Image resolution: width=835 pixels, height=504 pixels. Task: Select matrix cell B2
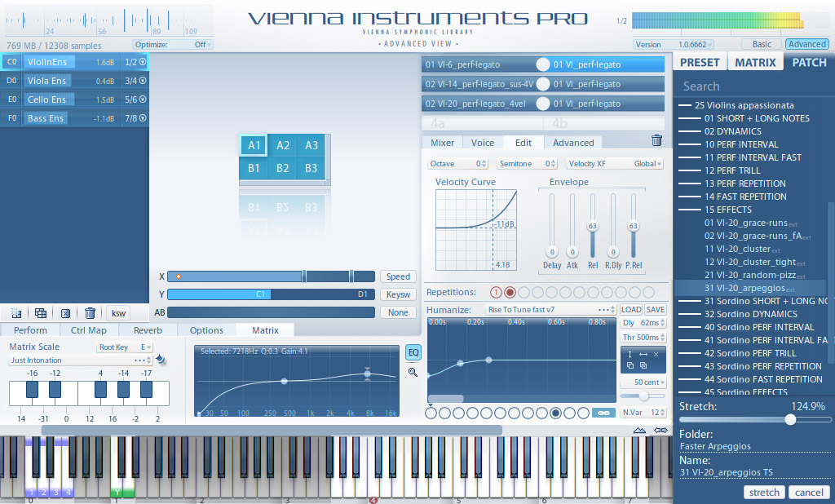tap(283, 168)
